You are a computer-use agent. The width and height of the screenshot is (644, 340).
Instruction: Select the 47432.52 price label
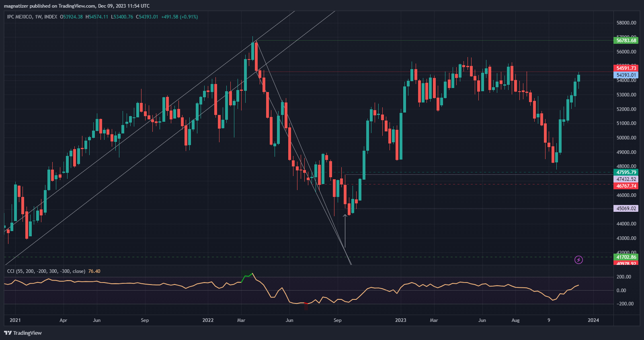pos(626,179)
